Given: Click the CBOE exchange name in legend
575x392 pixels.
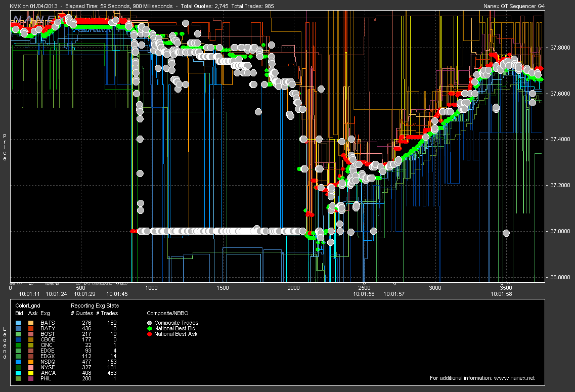Looking at the screenshot, I should (48, 339).
